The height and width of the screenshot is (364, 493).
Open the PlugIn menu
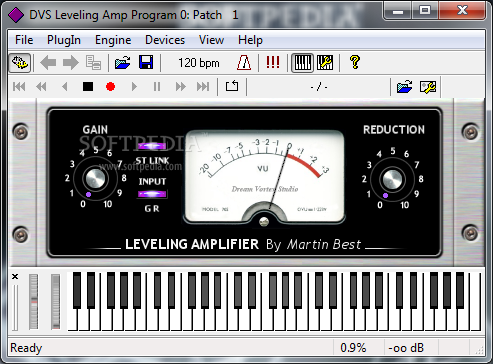click(64, 40)
